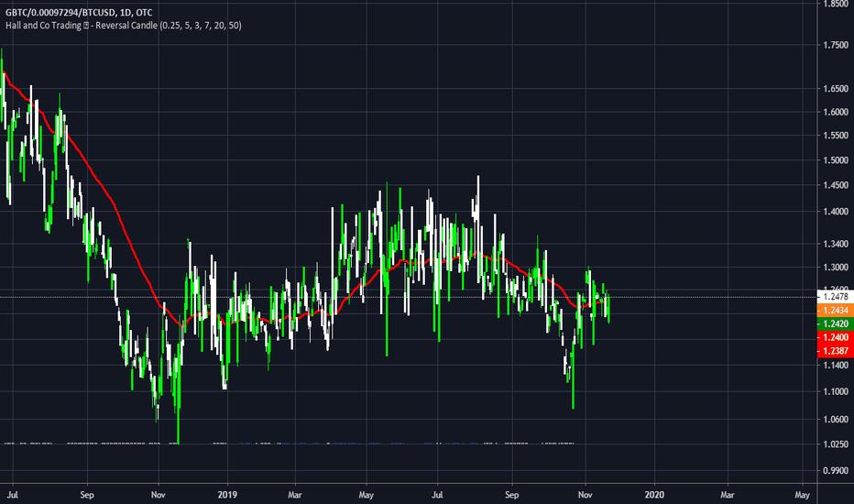
Task: Click the Mar label right after 2020
Action: (728, 495)
